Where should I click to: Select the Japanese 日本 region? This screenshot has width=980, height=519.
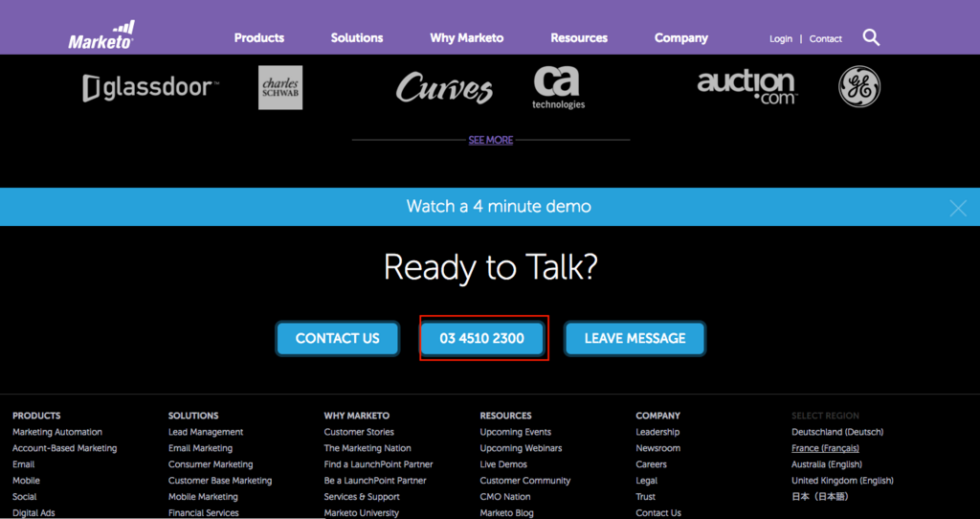820,497
